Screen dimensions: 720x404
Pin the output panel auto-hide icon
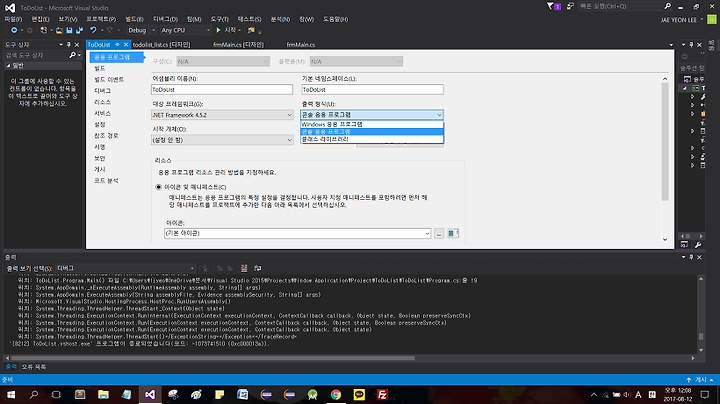click(x=691, y=257)
